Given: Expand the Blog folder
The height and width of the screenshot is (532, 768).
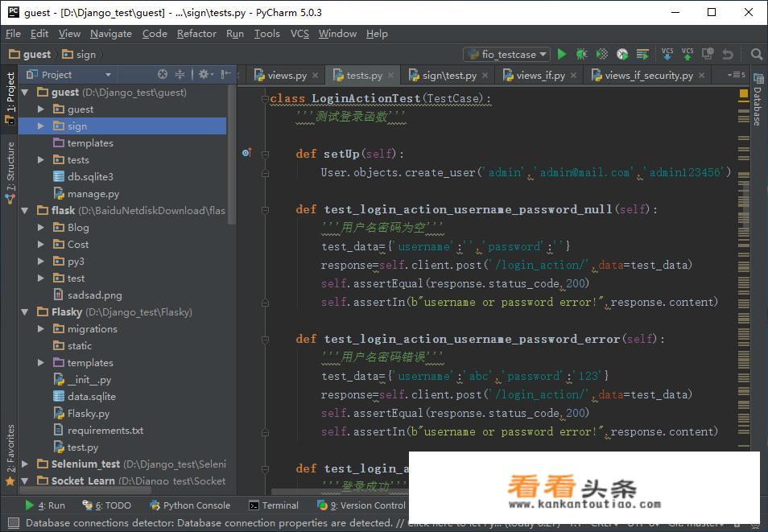Looking at the screenshot, I should (x=41, y=227).
